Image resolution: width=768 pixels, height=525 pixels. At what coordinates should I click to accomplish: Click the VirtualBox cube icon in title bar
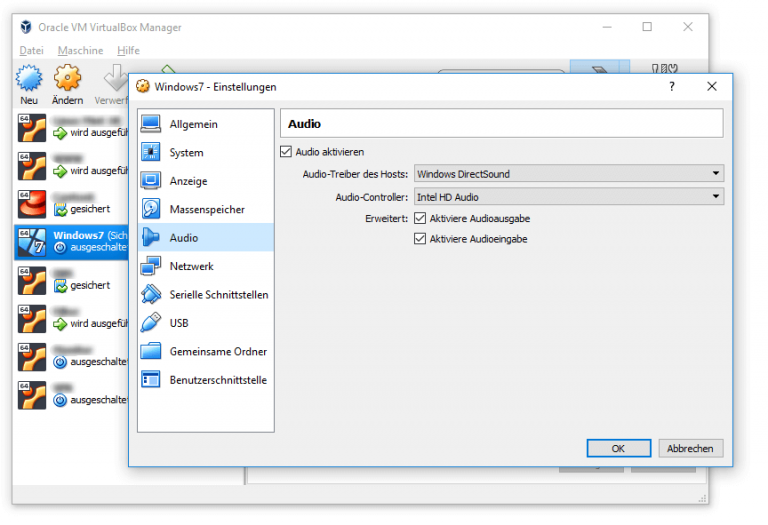26,27
